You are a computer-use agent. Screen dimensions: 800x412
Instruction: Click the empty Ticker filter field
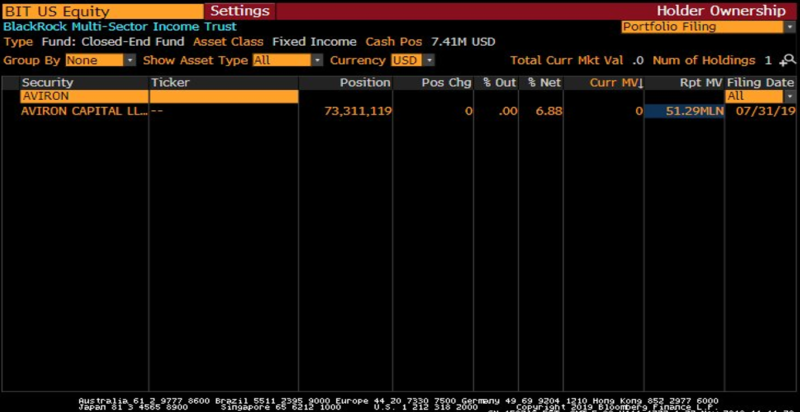223,96
